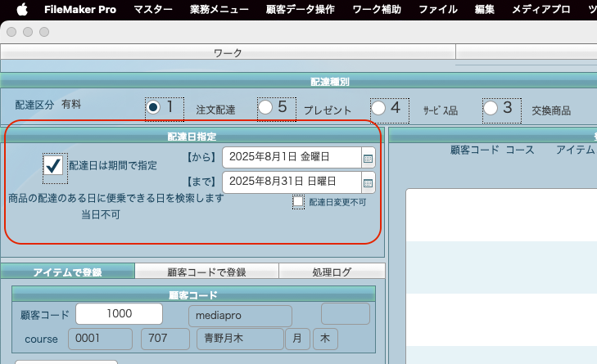
Task: Open calendar picker for 【まで】 date
Action: [x=368, y=182]
